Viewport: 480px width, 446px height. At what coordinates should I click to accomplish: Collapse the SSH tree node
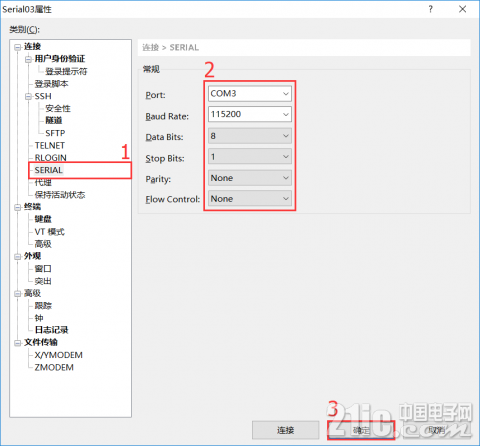point(28,97)
